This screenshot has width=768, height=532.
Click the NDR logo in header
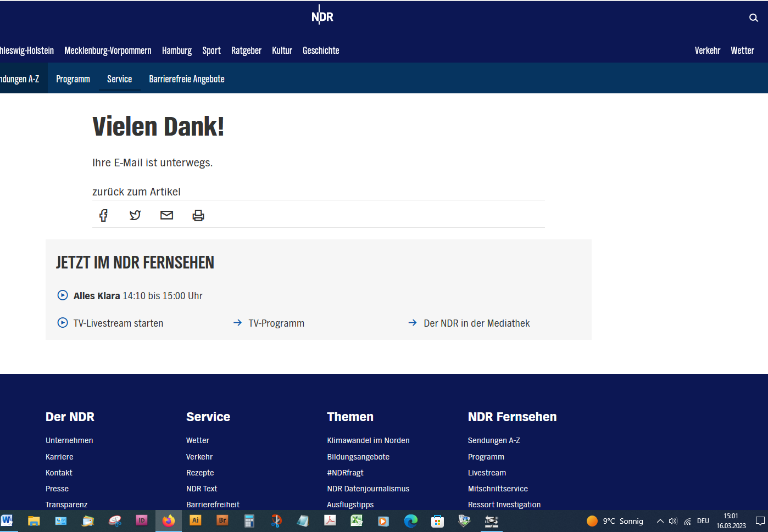click(322, 16)
